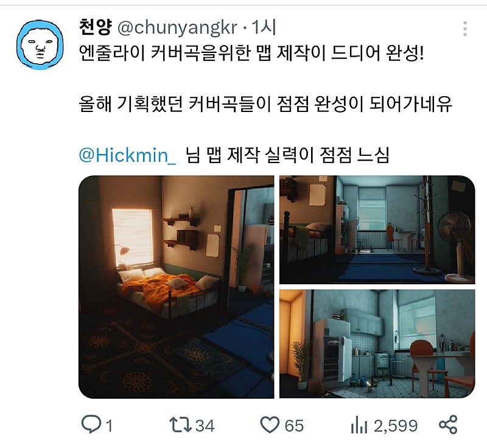This screenshot has height=448, width=487.
Task: Open the @Hickmin_ mention link
Action: tap(128, 155)
